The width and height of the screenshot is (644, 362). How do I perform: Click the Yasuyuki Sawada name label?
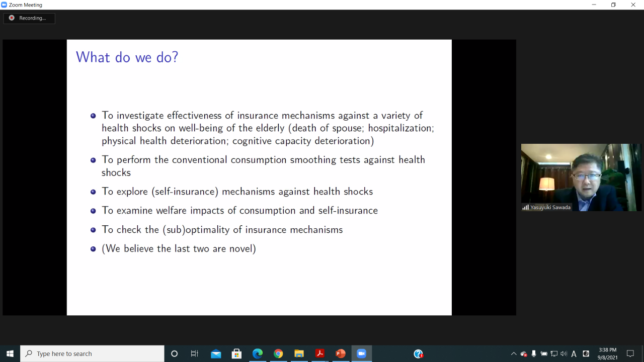(x=547, y=207)
